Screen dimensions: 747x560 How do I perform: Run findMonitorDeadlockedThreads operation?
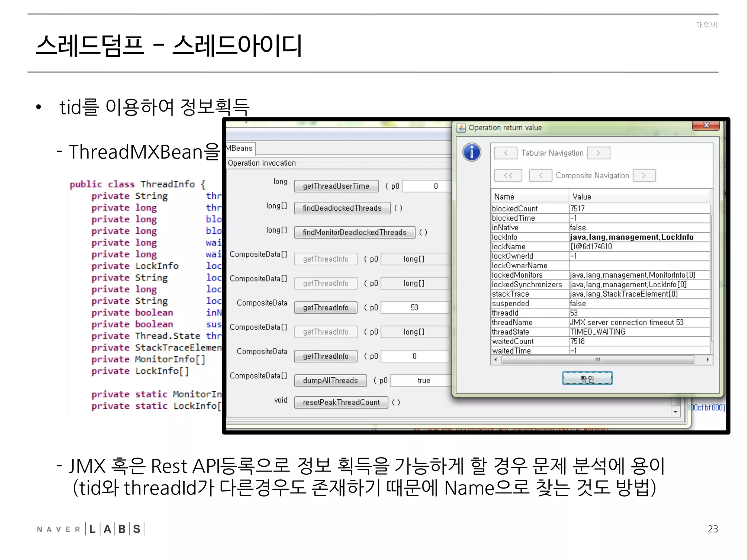click(354, 233)
